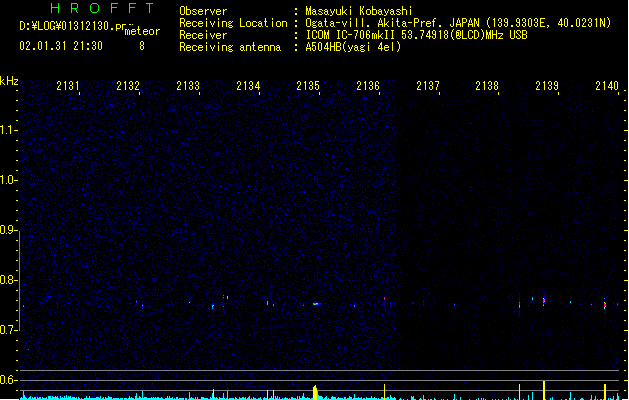Screen dimensions: 629x400
Task: Click the 'Observer' field label
Action: point(203,11)
